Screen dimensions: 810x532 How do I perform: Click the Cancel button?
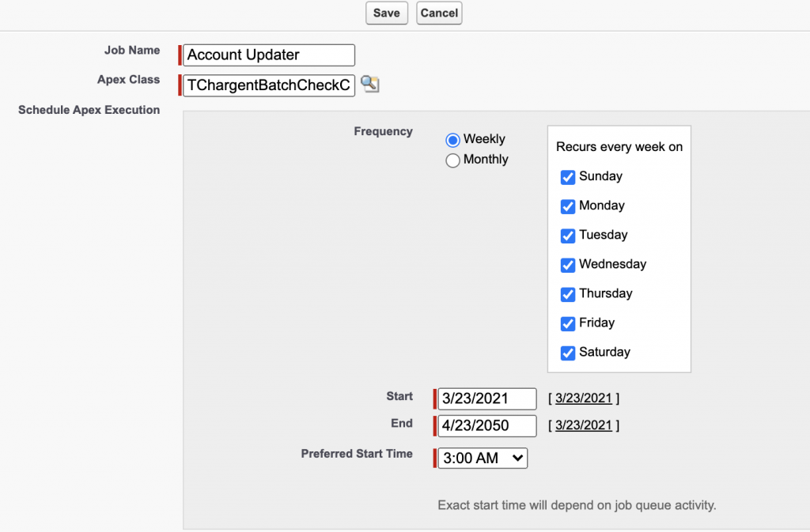[439, 13]
